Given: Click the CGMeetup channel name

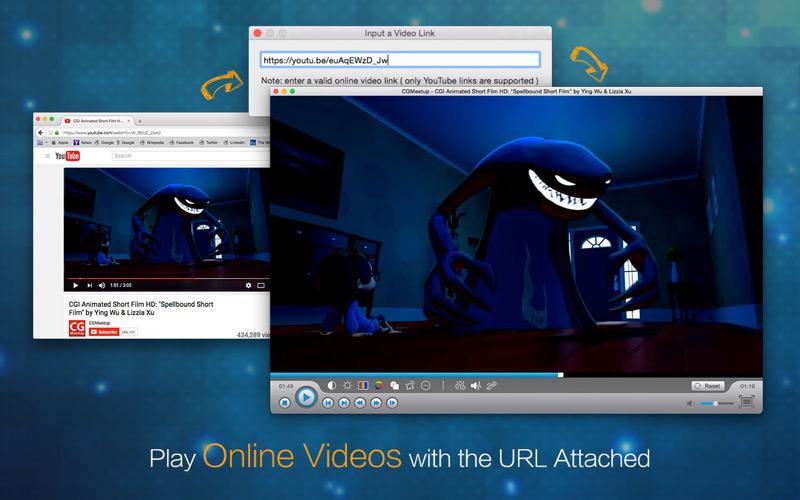Looking at the screenshot, I should [x=99, y=323].
